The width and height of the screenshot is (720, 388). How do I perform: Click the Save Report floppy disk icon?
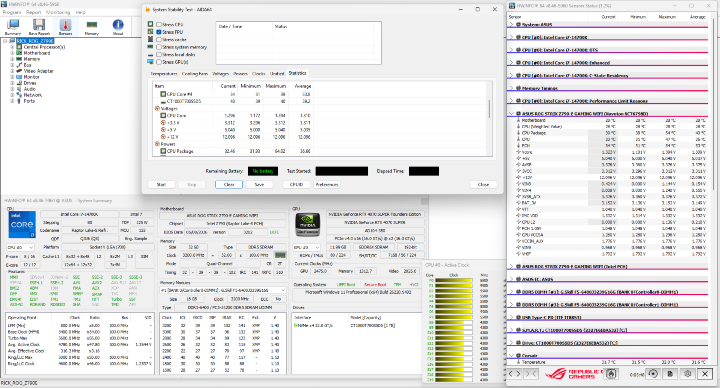(x=39, y=27)
